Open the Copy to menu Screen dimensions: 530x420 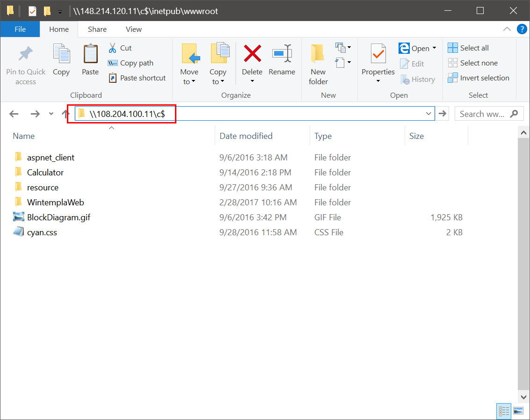pos(218,64)
